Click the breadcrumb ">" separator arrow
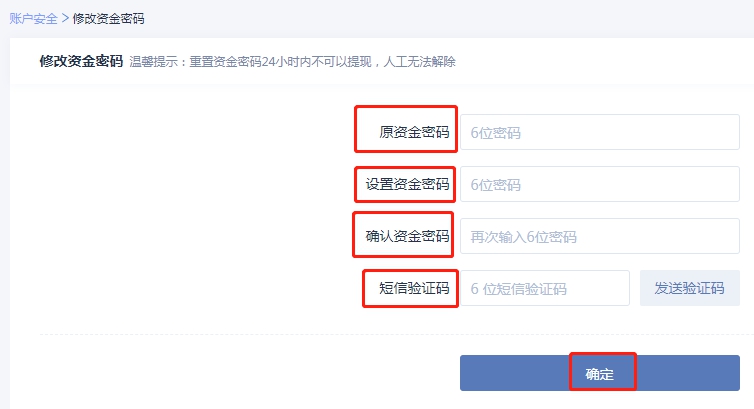 point(65,19)
